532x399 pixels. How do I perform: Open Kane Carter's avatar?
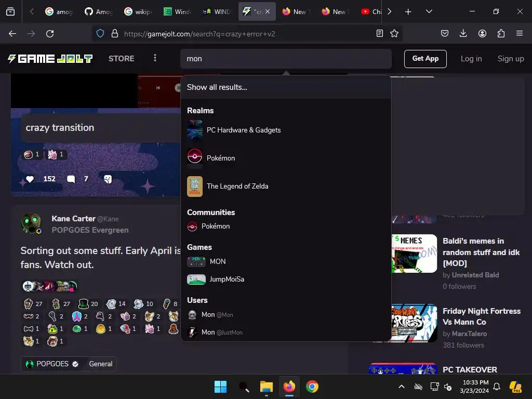(x=31, y=224)
